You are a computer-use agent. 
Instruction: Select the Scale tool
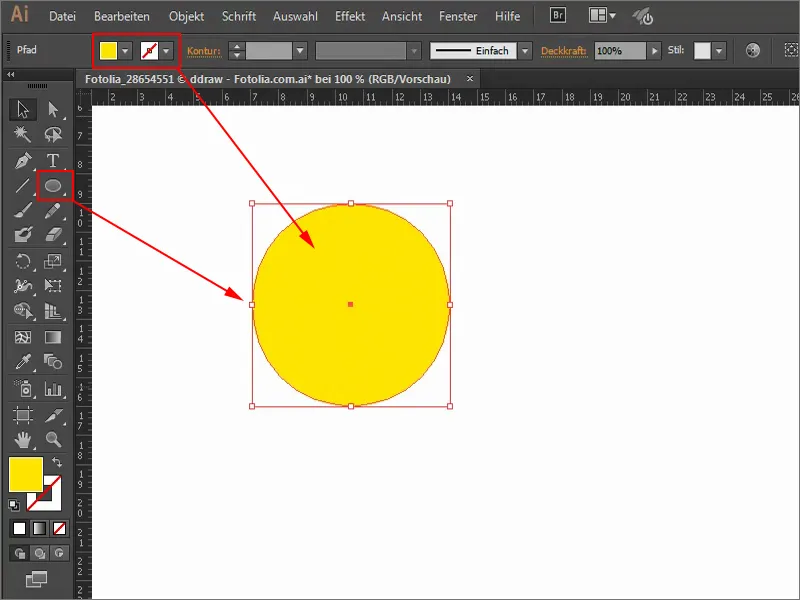tap(53, 261)
